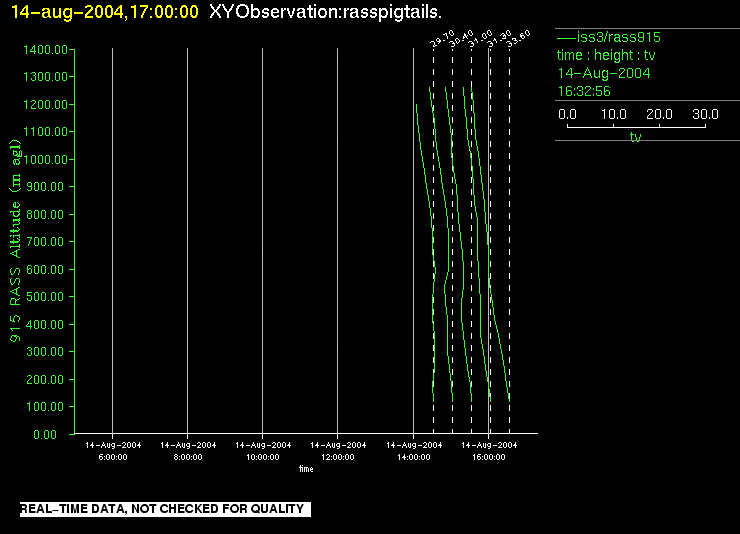
Task: Click the 6:00:00 time axis label
Action: (x=113, y=457)
